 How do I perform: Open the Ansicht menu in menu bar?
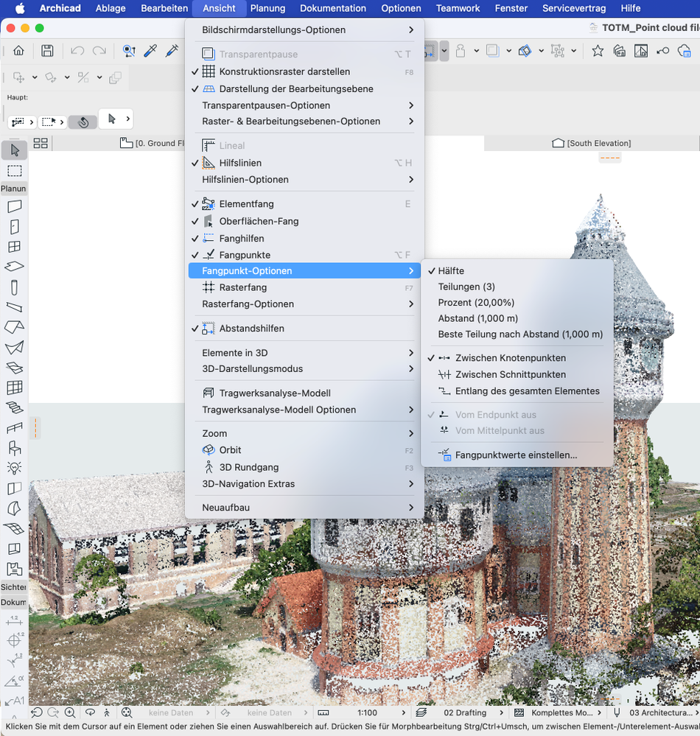pyautogui.click(x=220, y=8)
